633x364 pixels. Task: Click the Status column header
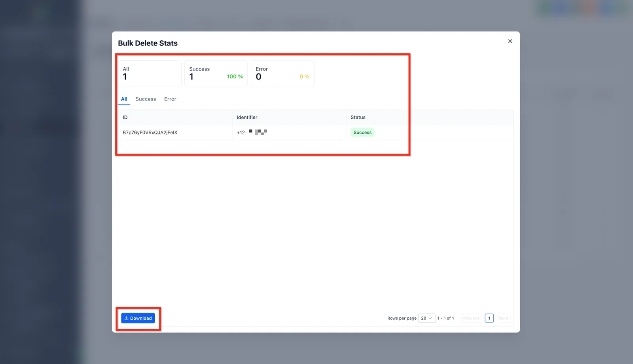(x=430, y=118)
